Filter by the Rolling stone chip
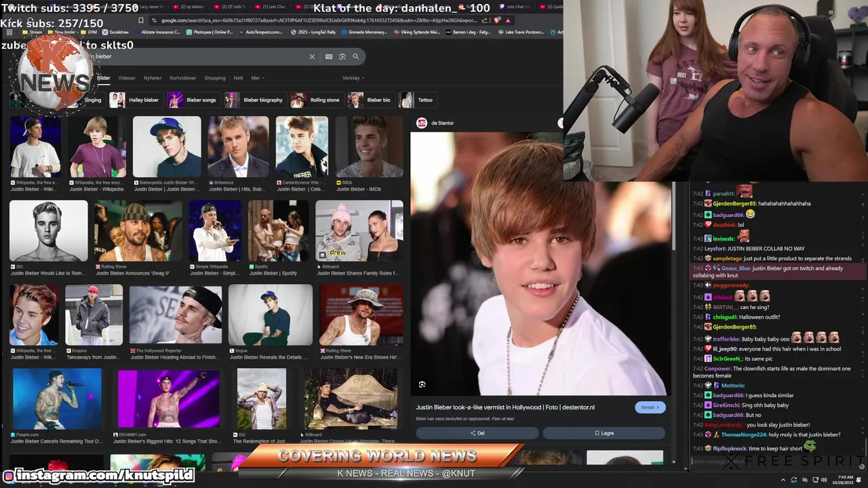 coord(317,100)
